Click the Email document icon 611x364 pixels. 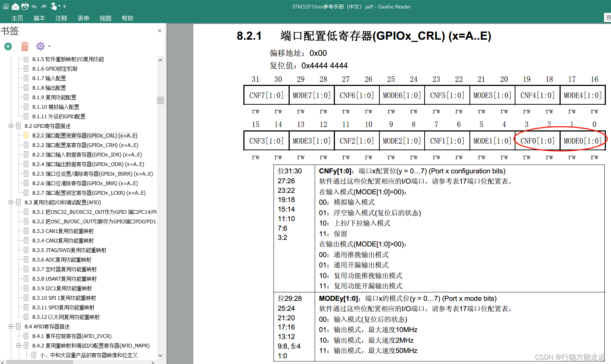(15, 6)
